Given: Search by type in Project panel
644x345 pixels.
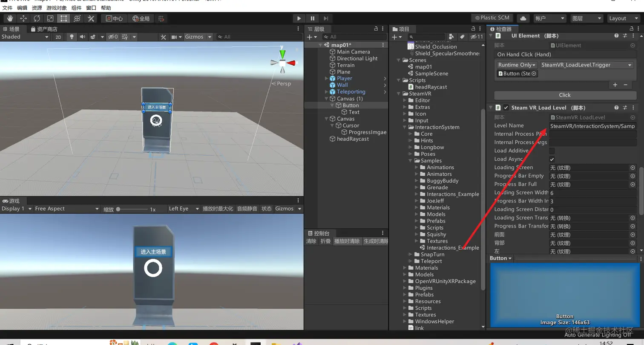Looking at the screenshot, I should [x=451, y=37].
